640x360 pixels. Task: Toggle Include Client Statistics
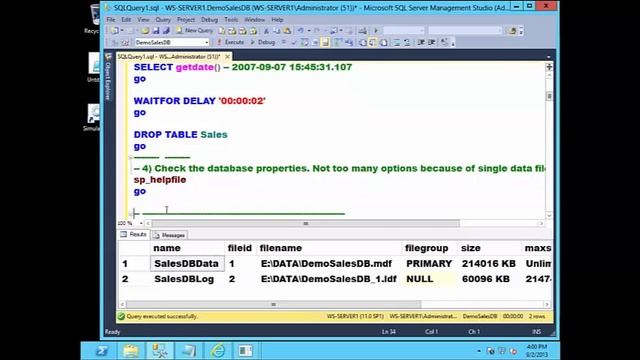point(349,42)
